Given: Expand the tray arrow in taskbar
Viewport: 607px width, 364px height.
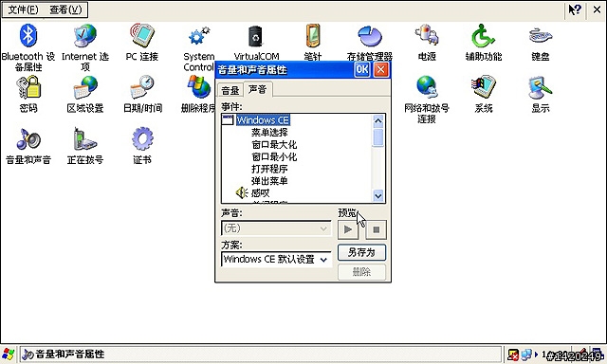Looking at the screenshot, I should [x=537, y=354].
